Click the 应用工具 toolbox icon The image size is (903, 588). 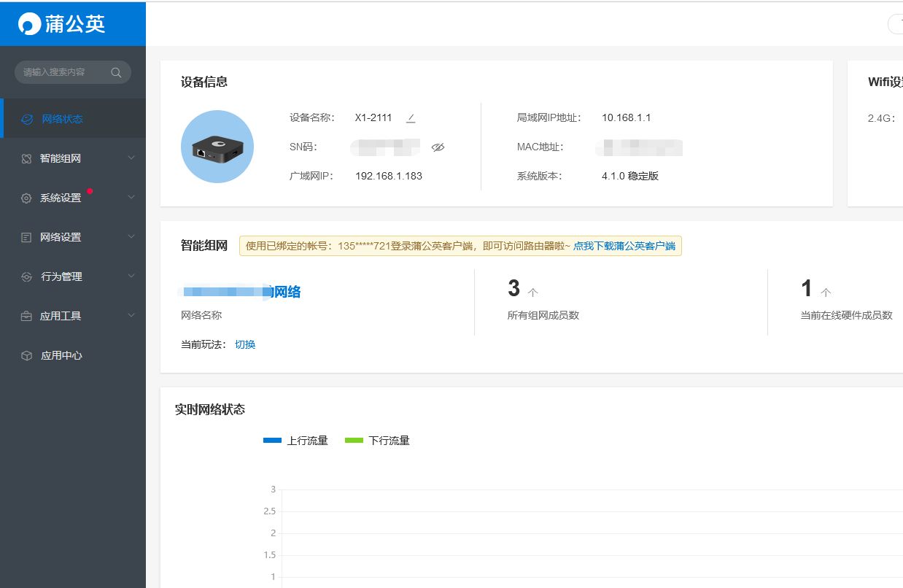coord(26,316)
